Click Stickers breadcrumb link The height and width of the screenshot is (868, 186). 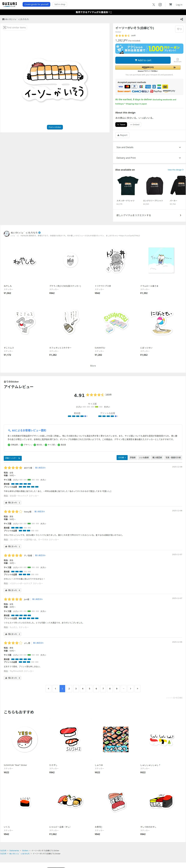[x=25, y=850]
